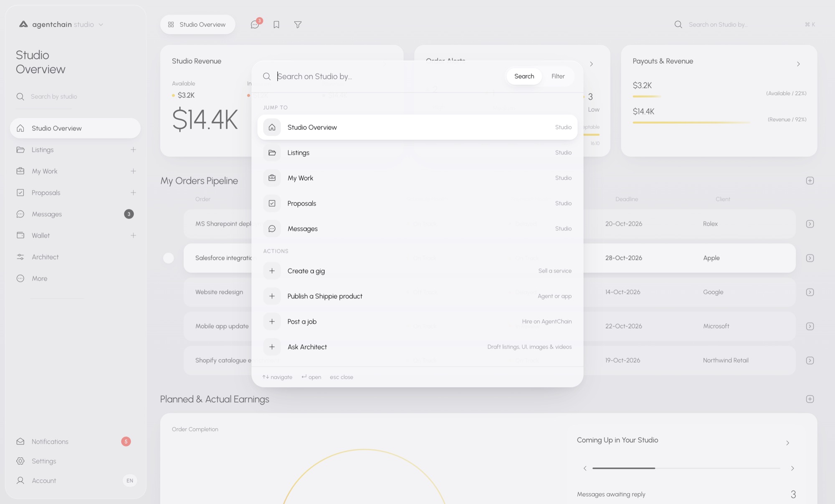Expand the Order Alerts card chevron
Screen dimensions: 835x504
[591, 64]
